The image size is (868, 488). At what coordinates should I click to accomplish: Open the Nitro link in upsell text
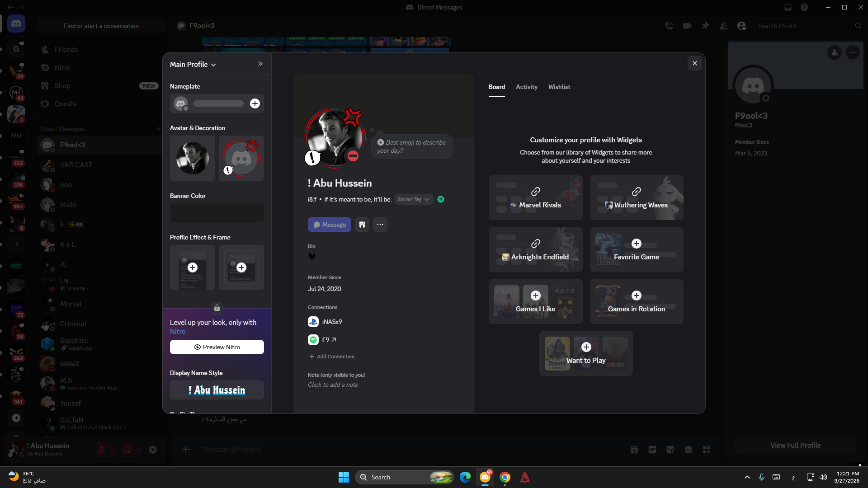click(x=178, y=332)
